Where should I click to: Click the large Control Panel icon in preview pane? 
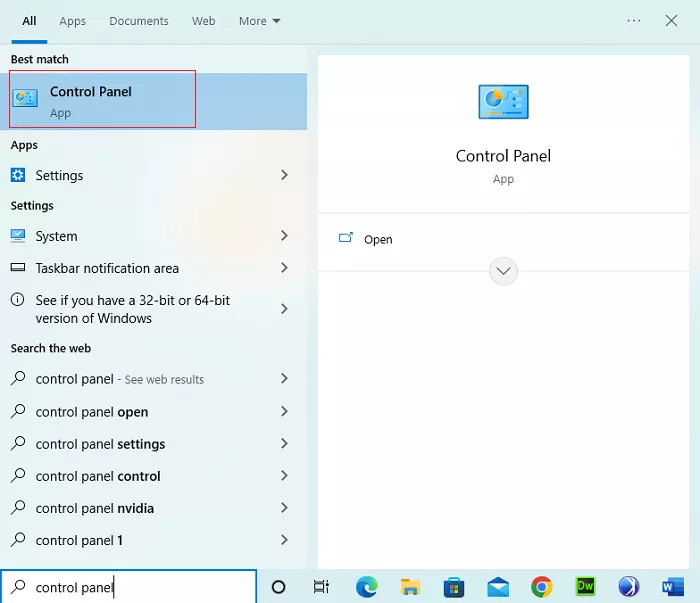pyautogui.click(x=503, y=102)
